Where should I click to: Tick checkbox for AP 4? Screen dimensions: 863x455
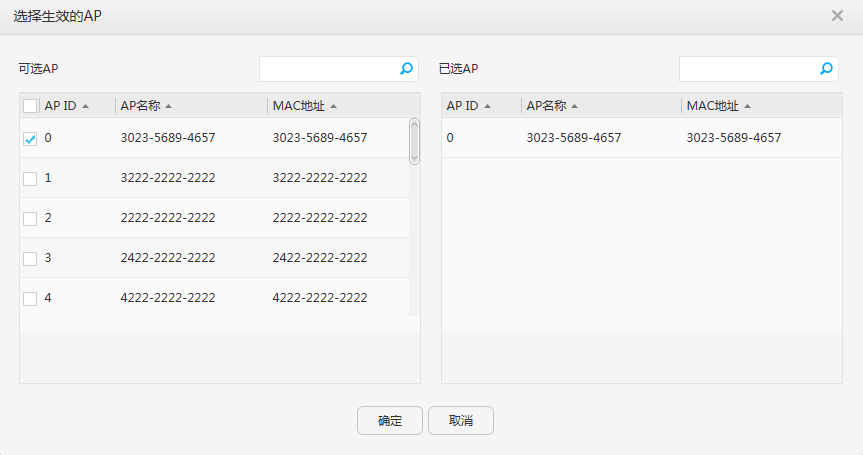coord(30,299)
